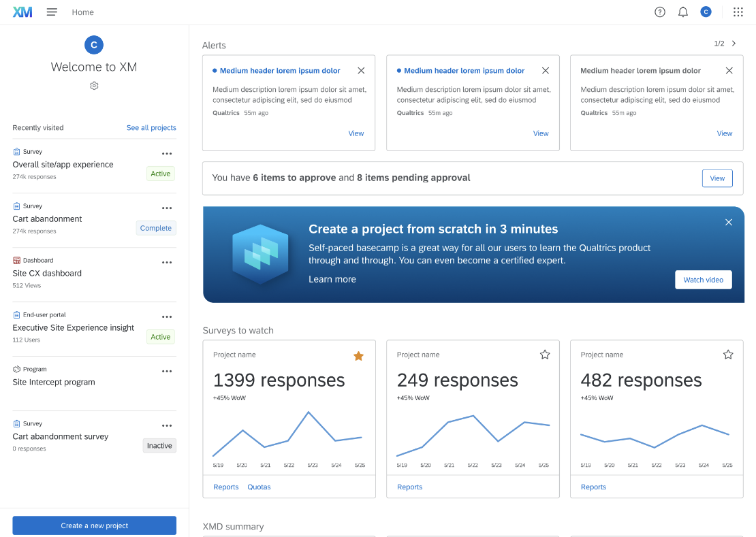Open options menu for Cart abandonment survey
Image resolution: width=756 pixels, height=537 pixels.
pyautogui.click(x=167, y=426)
